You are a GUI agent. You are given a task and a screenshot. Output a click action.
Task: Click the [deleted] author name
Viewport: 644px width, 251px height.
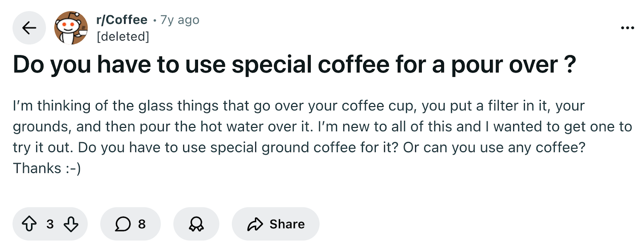coord(122,37)
